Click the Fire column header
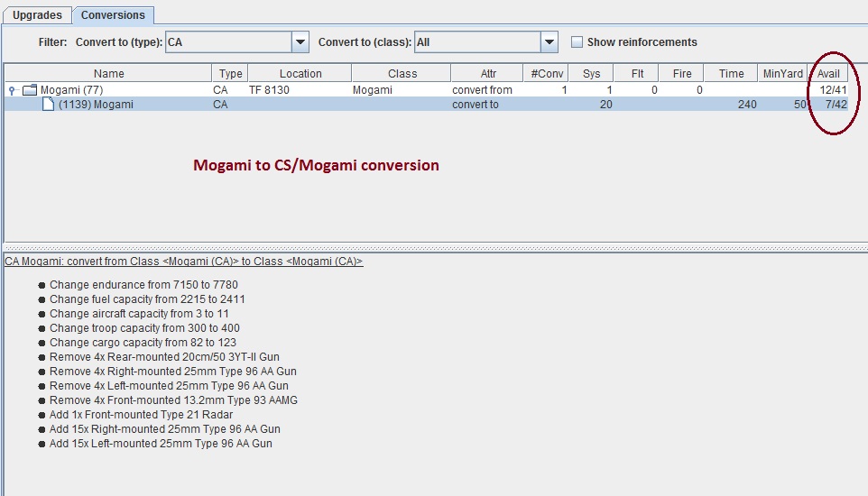Image resolution: width=868 pixels, height=496 pixels. [682, 74]
